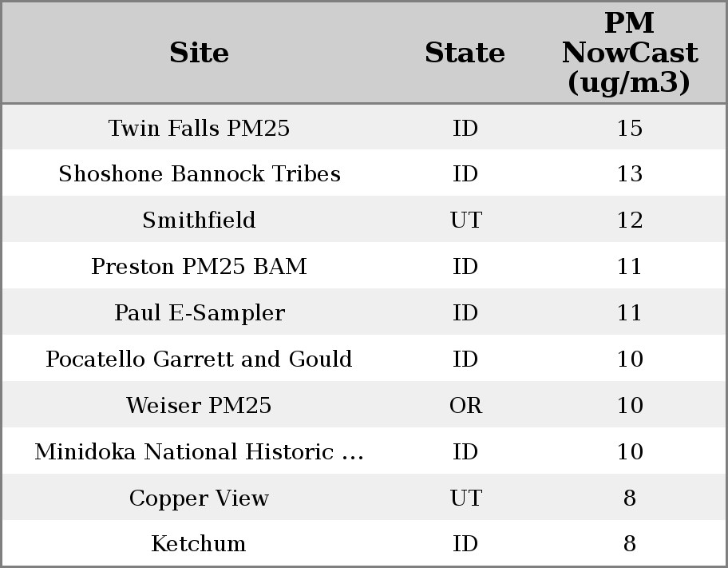
Task: Select the Preston PM25 BAM row
Action: coord(199,267)
